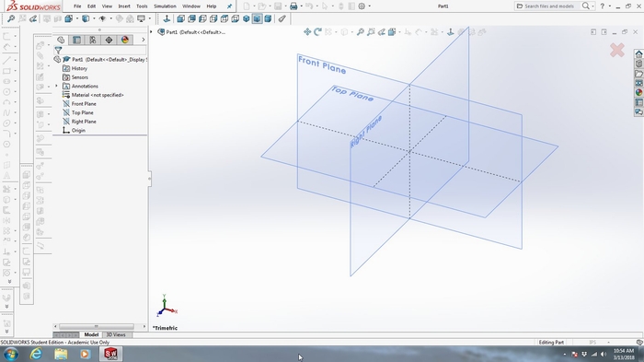Image resolution: width=644 pixels, height=362 pixels.
Task: Open SOLIDWORKS Options gear icon
Action: click(x=362, y=6)
